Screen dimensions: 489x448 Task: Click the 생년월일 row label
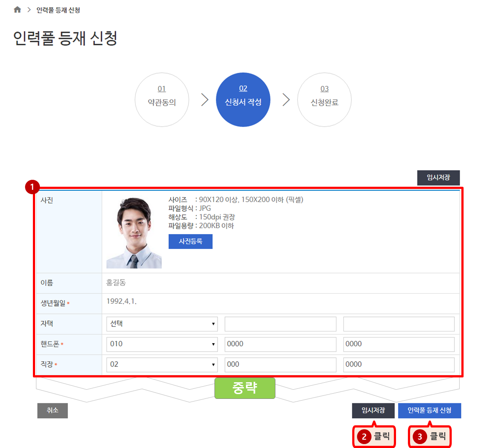pyautogui.click(x=53, y=303)
